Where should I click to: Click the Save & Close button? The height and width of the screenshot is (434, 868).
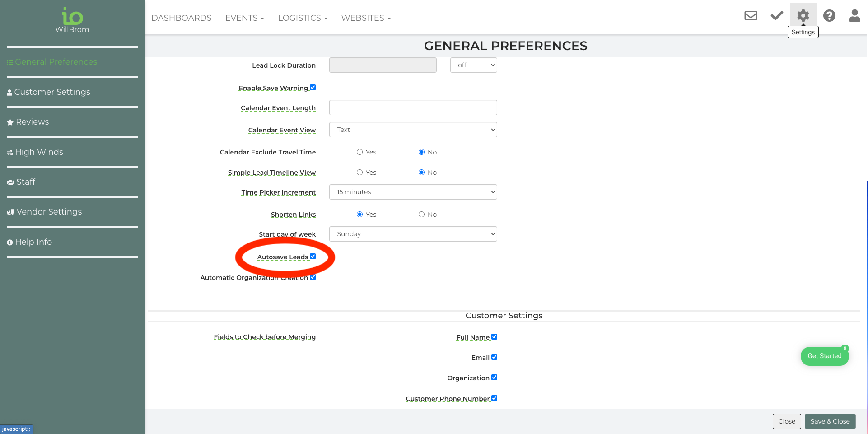click(830, 421)
